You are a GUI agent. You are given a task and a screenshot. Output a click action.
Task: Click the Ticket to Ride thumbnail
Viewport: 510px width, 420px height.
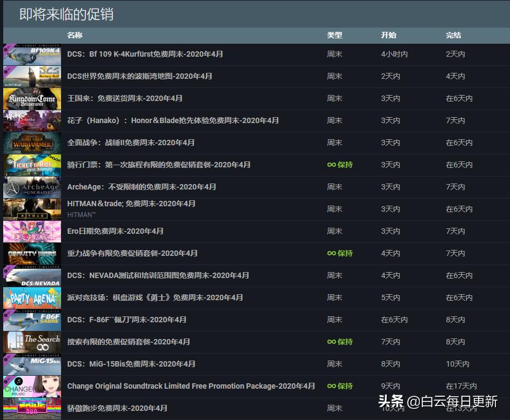(x=31, y=165)
